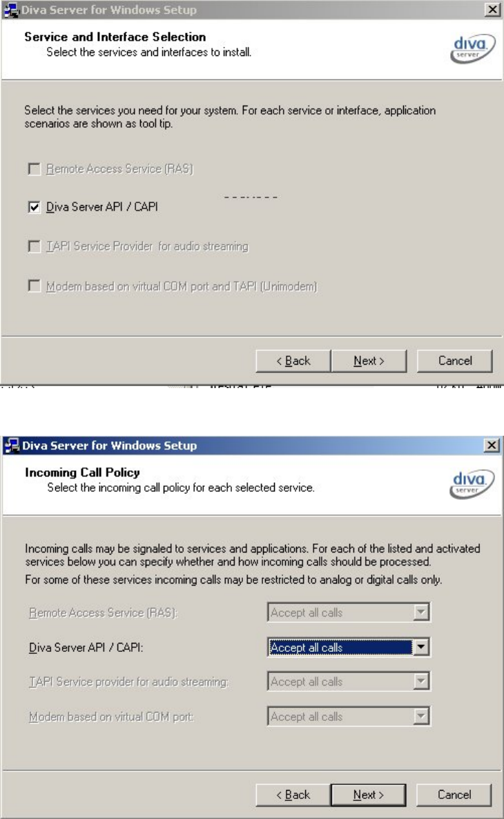Open Remote Access Service (RAS) call policy dropdown

point(421,612)
